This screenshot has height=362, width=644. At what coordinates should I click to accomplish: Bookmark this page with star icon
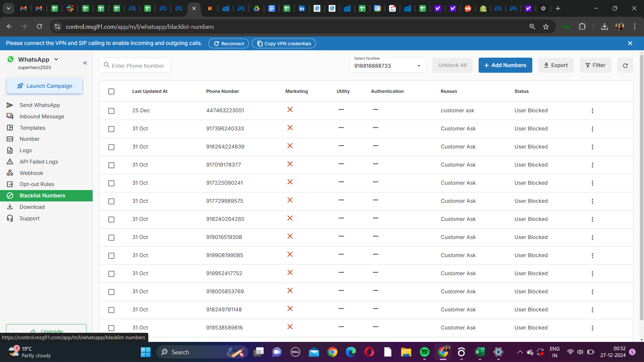click(x=546, y=27)
